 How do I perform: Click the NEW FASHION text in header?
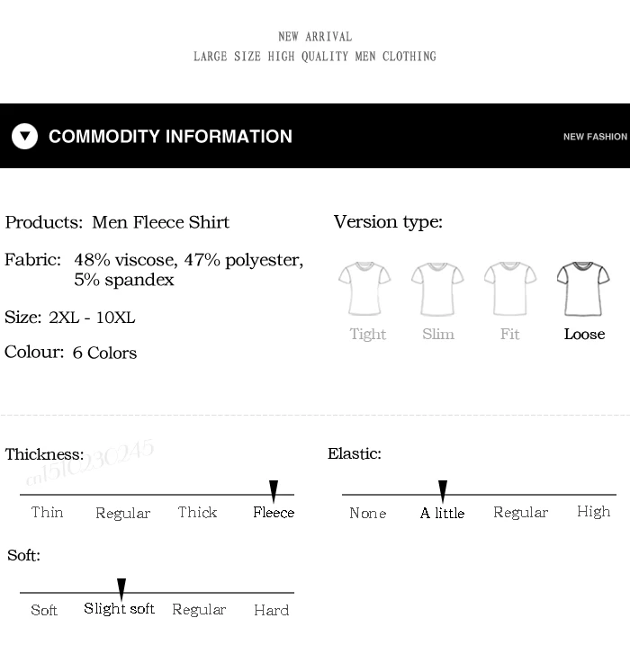(595, 137)
